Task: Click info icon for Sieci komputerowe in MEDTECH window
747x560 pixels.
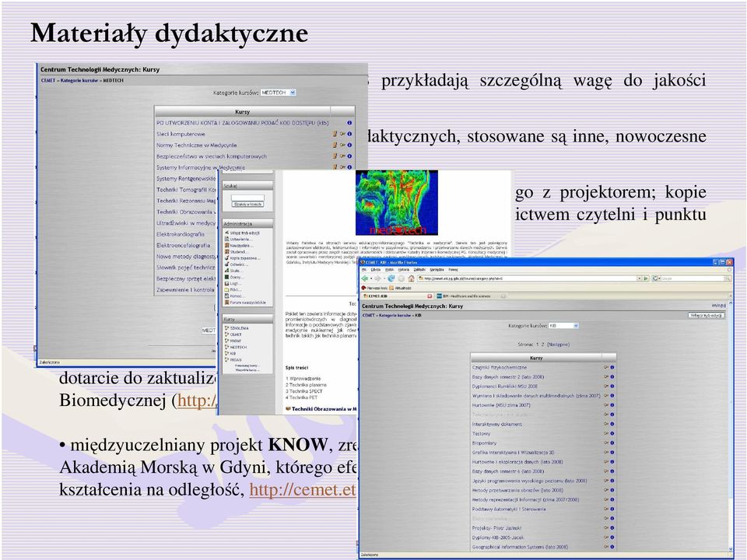Action: tap(349, 134)
